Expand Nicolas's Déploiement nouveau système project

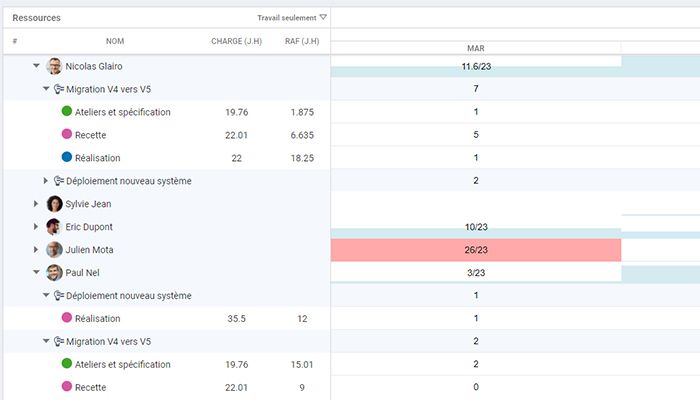pos(46,181)
